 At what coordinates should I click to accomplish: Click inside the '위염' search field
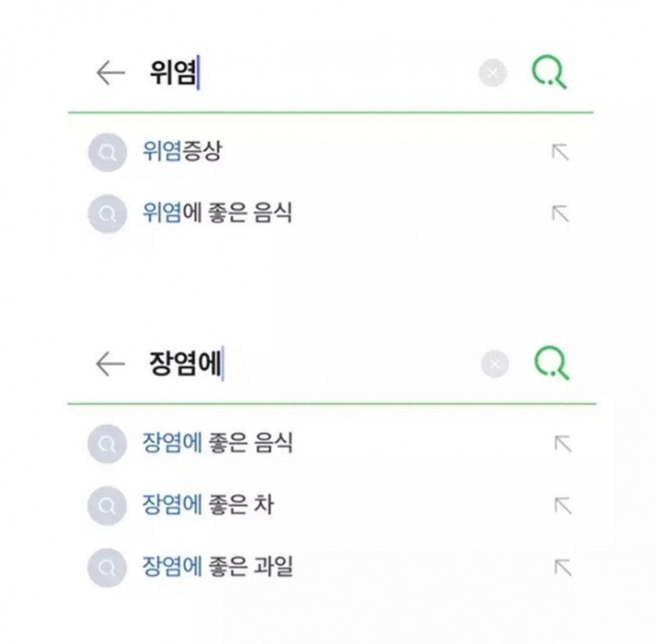pos(314,74)
